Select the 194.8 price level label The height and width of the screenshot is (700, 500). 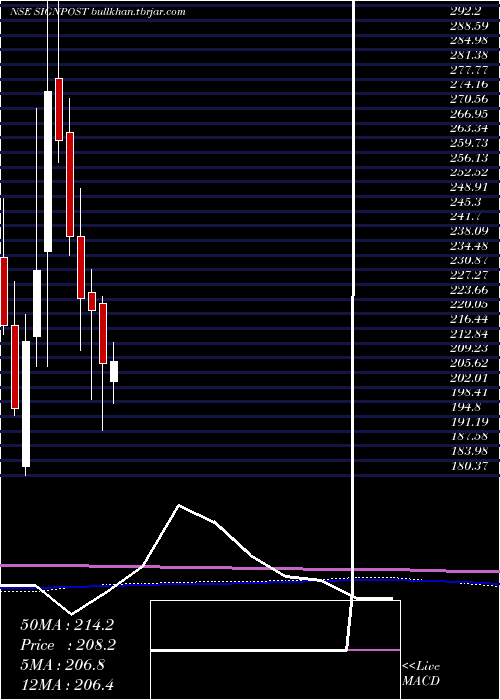point(466,408)
